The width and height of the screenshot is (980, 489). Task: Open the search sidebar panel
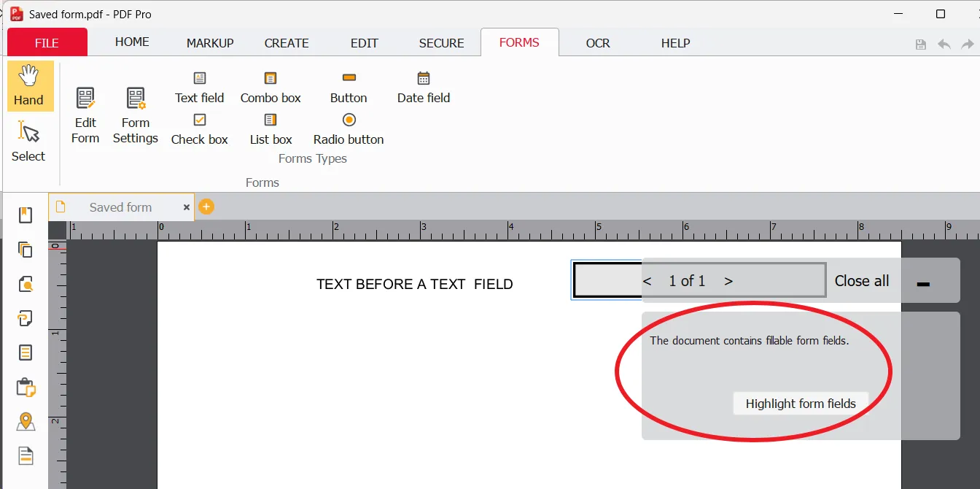tap(26, 284)
